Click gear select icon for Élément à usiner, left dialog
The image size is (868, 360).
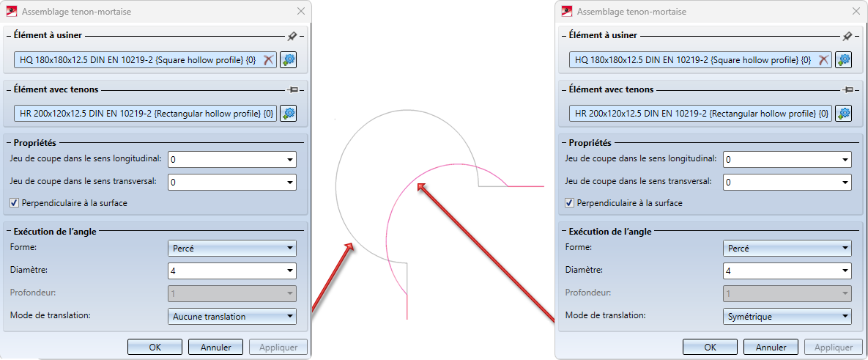289,60
